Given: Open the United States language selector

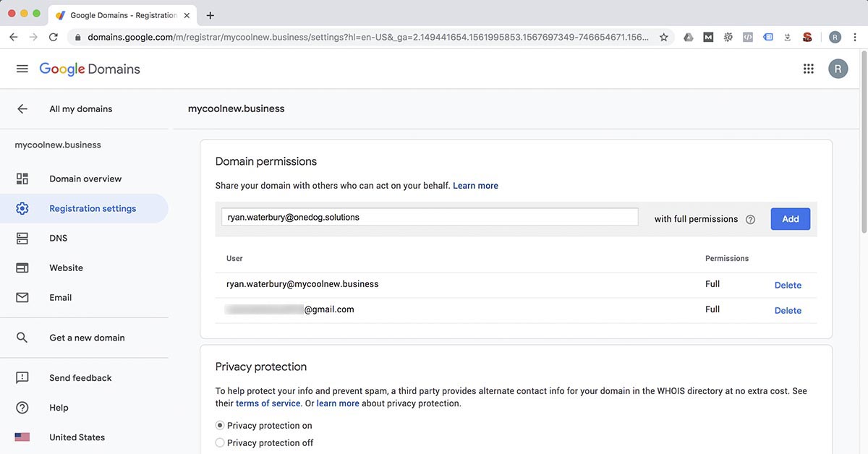Looking at the screenshot, I should click(77, 437).
